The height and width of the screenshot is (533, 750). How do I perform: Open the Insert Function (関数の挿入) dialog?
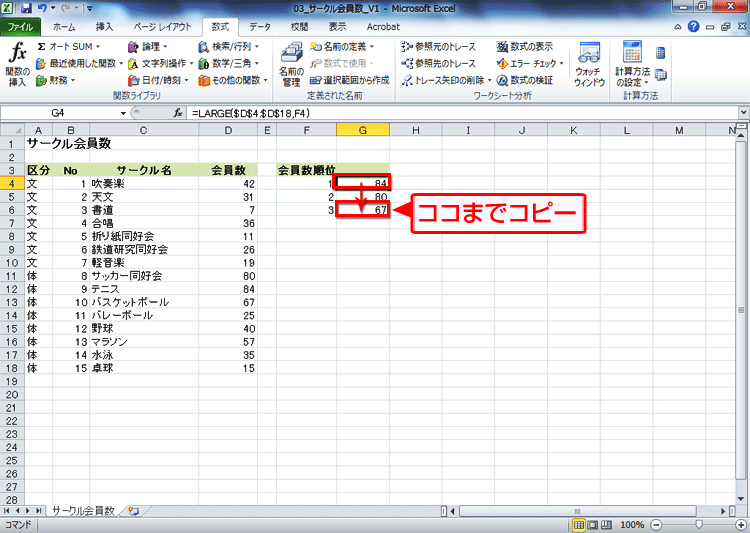click(18, 65)
